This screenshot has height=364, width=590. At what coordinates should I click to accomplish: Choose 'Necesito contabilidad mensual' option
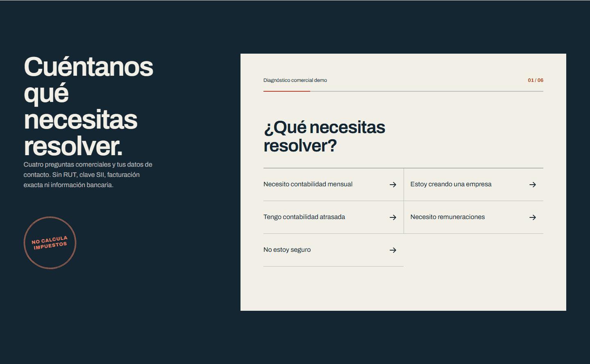coord(333,184)
